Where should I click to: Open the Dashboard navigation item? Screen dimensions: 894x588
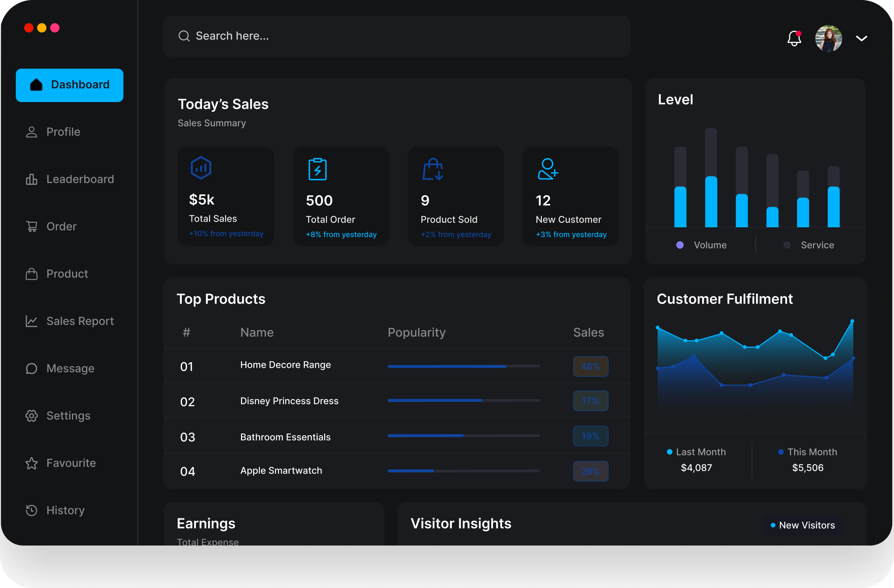tap(70, 85)
